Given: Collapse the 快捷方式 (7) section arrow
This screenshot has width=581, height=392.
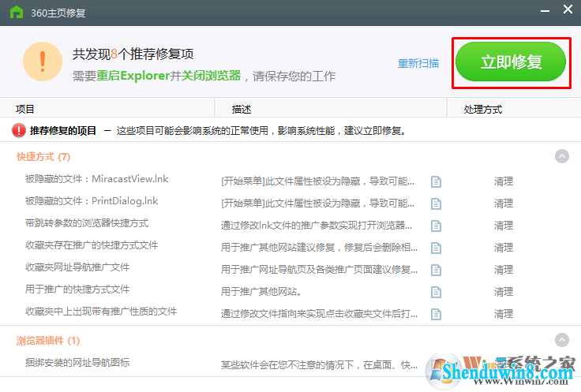Looking at the screenshot, I should point(562,156).
